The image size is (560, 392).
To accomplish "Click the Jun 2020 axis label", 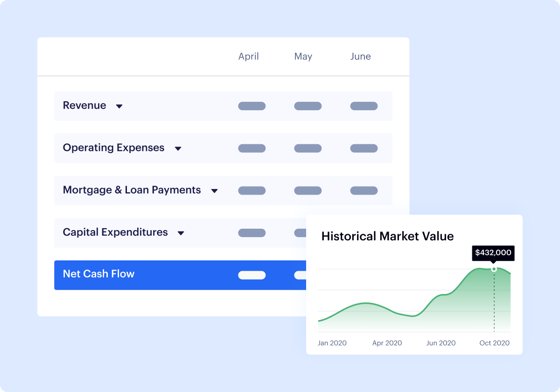I will click(x=441, y=343).
